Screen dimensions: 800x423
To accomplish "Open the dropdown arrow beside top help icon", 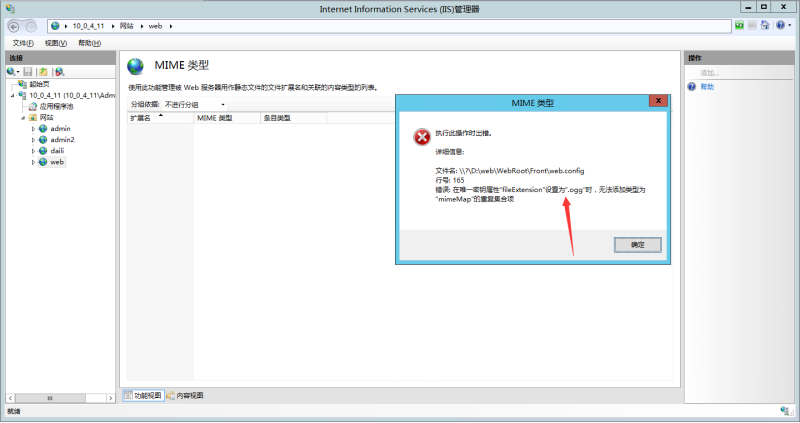I will point(790,25).
